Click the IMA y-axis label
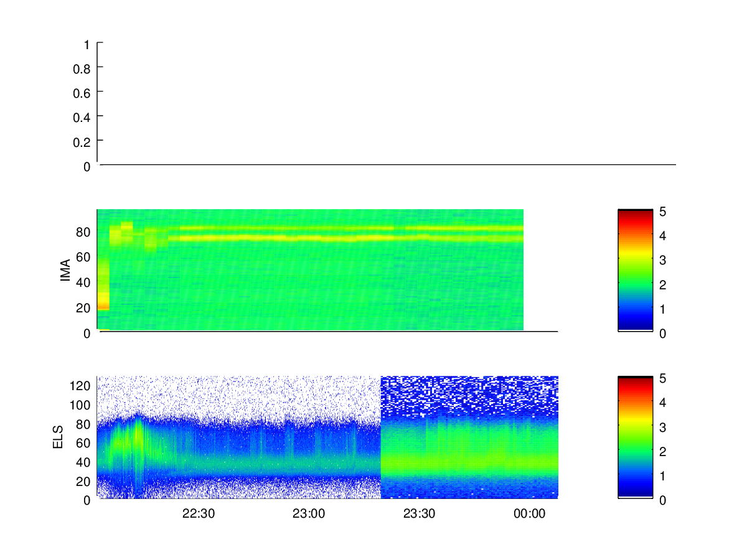 tap(65, 270)
